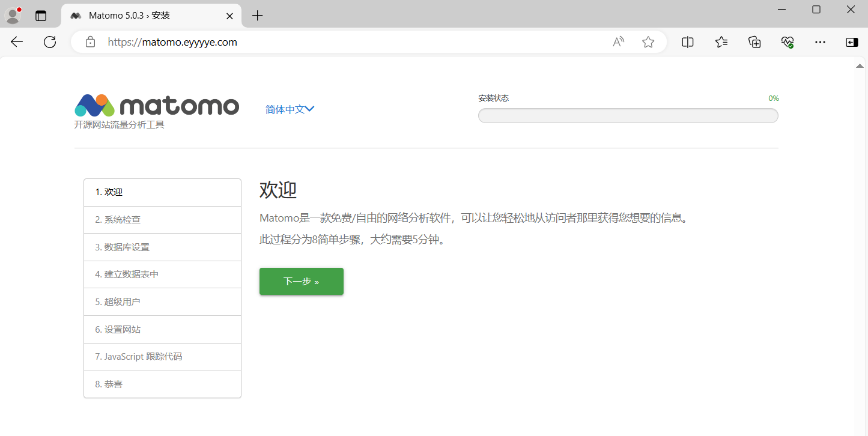The image size is (868, 436).
Task: Select step 8. 恭喜 in sidebar
Action: (162, 384)
